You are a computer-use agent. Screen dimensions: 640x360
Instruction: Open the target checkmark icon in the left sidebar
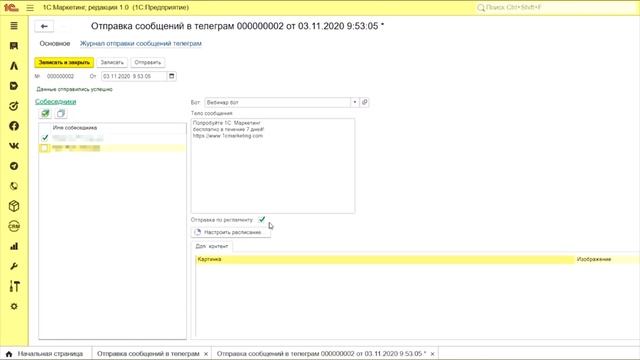click(14, 106)
